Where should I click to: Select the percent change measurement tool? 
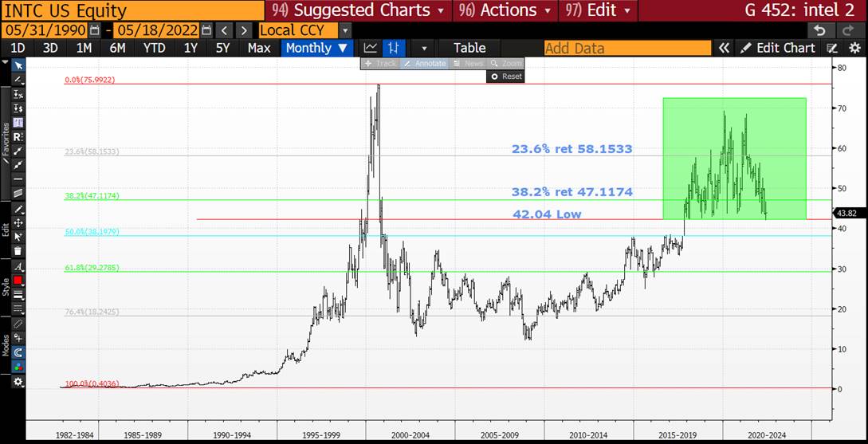pyautogui.click(x=18, y=95)
